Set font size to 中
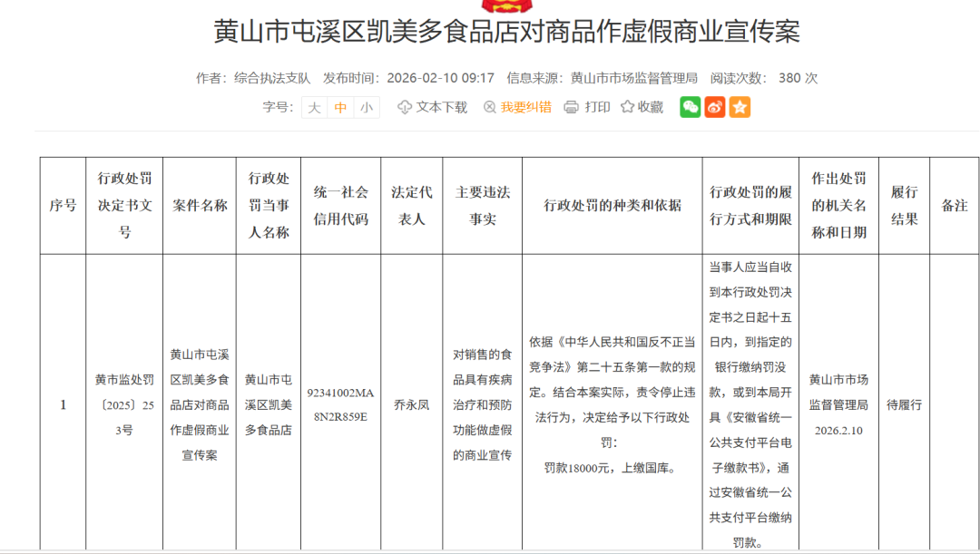This screenshot has height=554, width=980. 340,107
